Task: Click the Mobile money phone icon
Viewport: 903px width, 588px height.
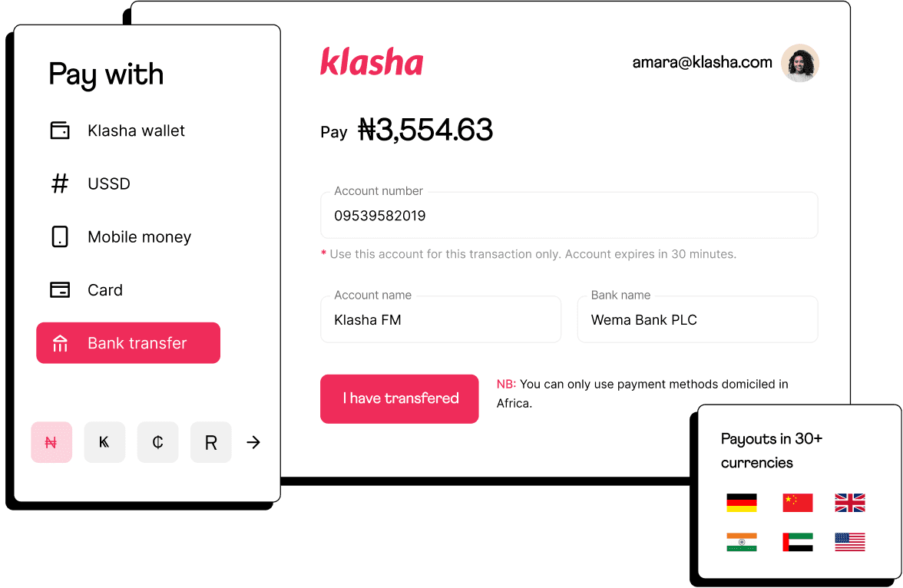Action: 60,236
